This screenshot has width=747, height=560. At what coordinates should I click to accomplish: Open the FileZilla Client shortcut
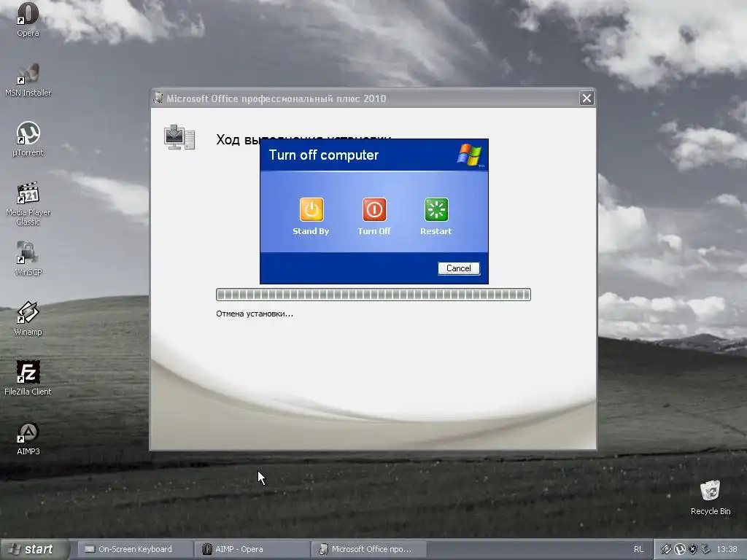tap(28, 378)
